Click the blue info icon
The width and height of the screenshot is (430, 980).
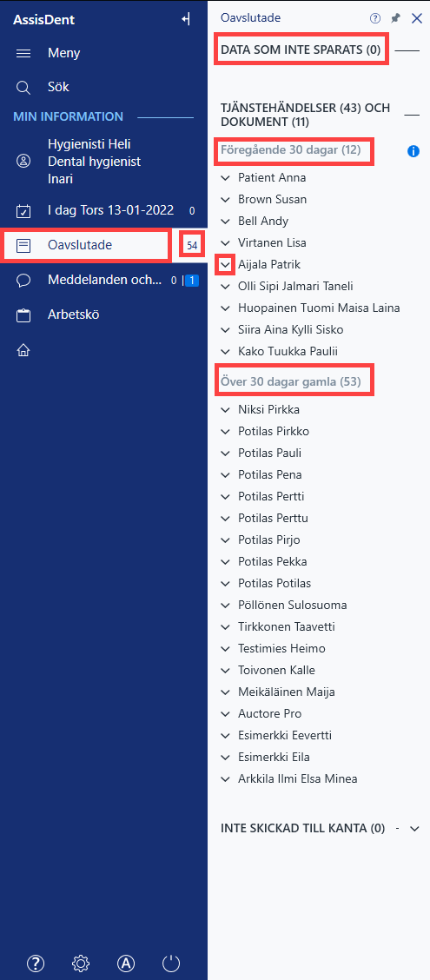click(x=413, y=150)
